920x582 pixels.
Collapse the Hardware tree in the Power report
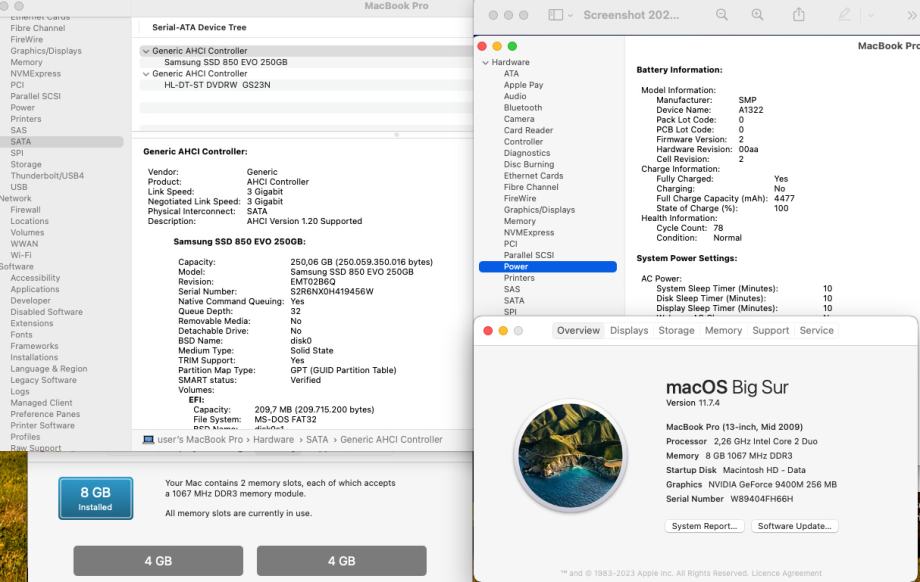(x=485, y=62)
